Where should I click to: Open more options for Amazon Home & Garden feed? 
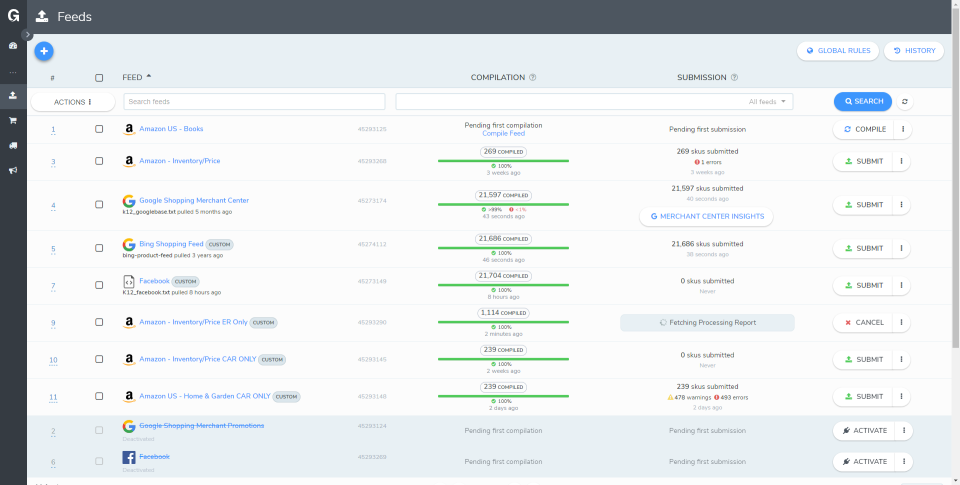[x=902, y=396]
